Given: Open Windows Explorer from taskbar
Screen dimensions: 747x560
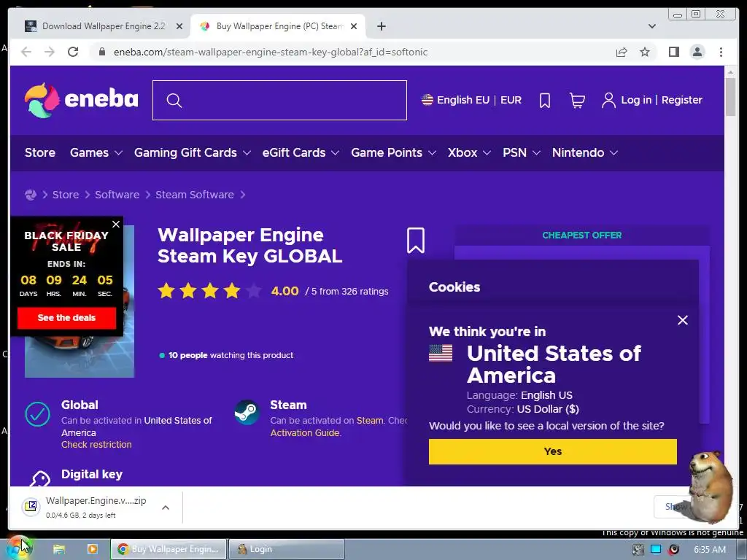Looking at the screenshot, I should pos(58,549).
